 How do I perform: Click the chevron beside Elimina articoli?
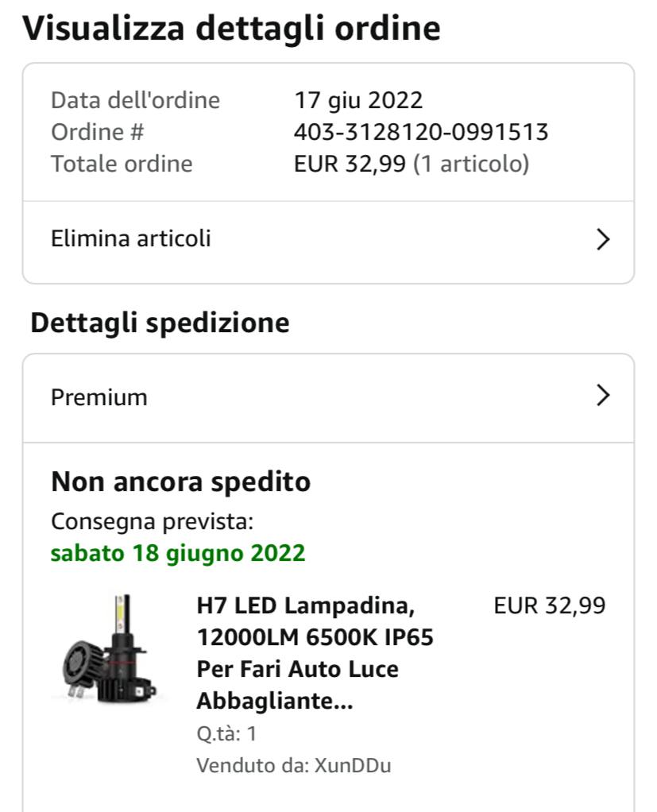[603, 239]
